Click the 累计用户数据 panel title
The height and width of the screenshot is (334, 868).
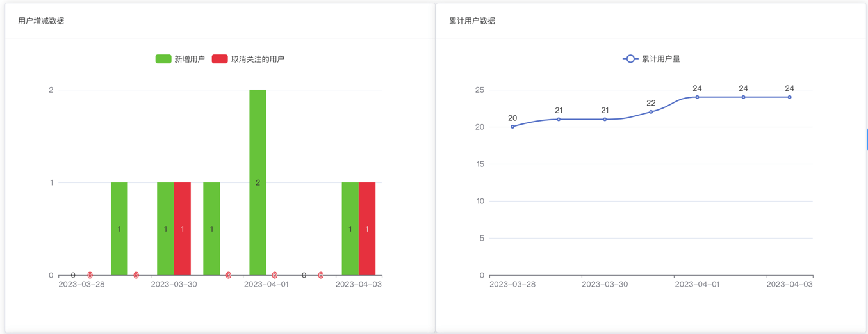[472, 20]
